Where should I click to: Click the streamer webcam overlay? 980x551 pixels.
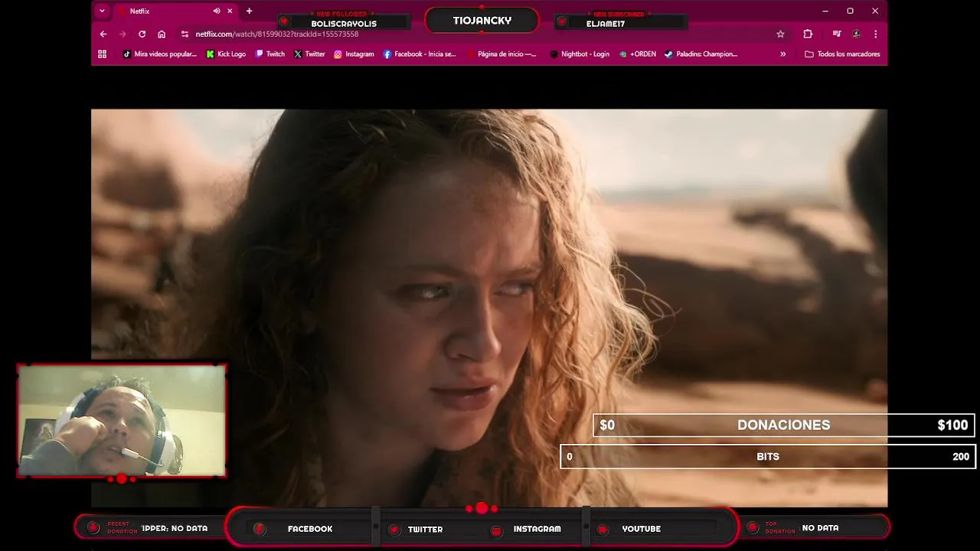pyautogui.click(x=122, y=420)
